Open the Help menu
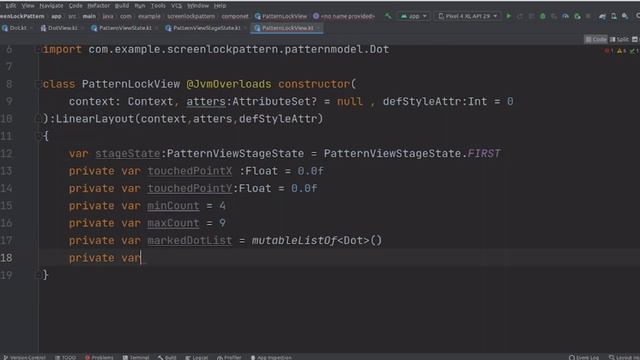 click(x=220, y=6)
